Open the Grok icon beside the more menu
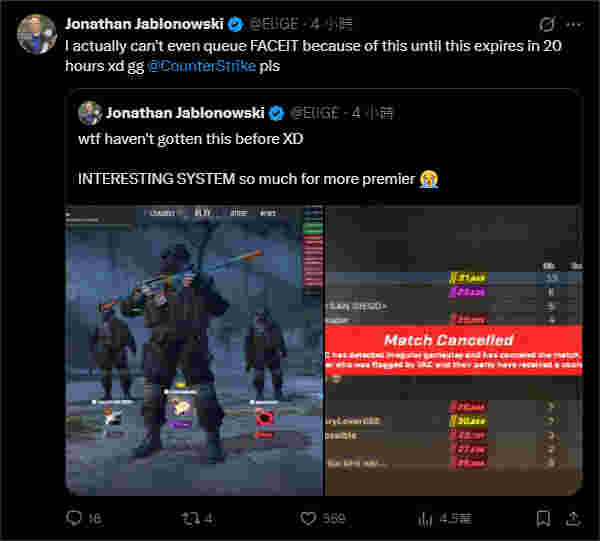The width and height of the screenshot is (600, 541). (547, 24)
